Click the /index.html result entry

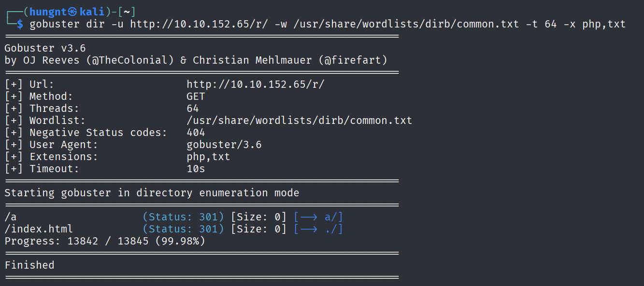pyautogui.click(x=39, y=229)
